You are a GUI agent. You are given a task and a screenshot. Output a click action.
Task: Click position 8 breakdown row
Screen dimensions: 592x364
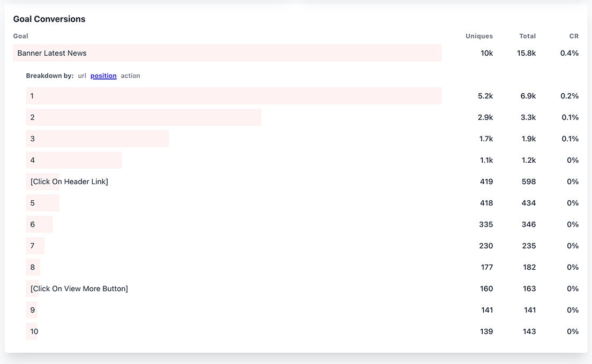pyautogui.click(x=33, y=267)
